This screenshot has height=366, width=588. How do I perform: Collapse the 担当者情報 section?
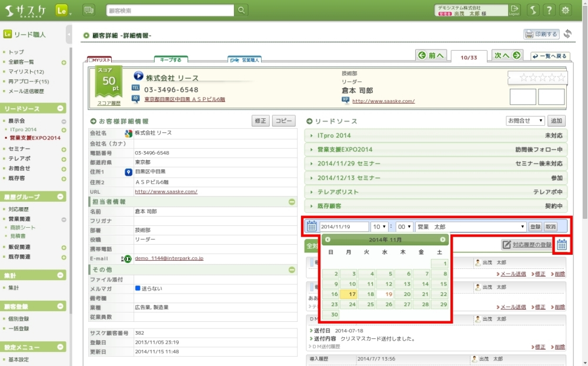pyautogui.click(x=292, y=202)
